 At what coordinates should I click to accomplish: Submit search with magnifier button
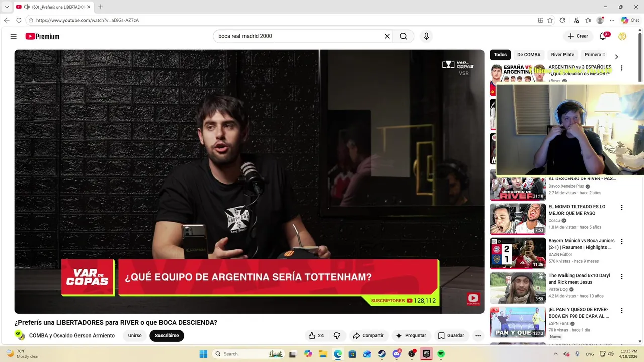(x=404, y=36)
